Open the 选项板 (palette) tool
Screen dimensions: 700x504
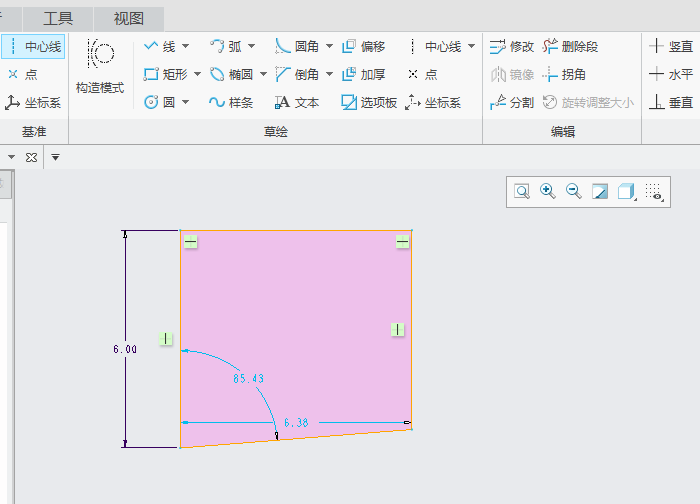(x=369, y=102)
